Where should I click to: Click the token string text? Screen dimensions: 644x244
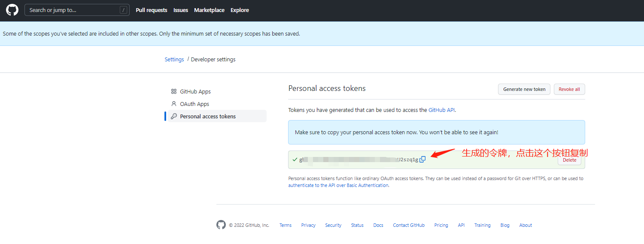[358, 160]
